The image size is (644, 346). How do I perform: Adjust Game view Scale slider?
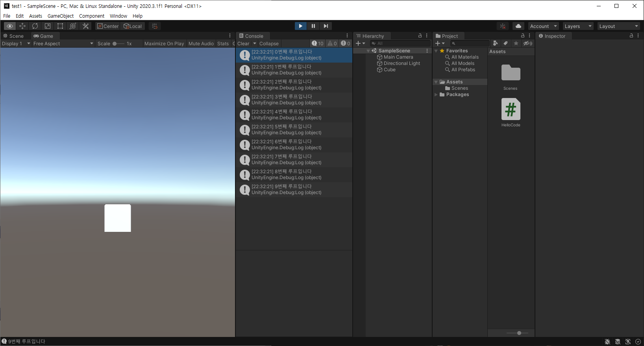click(x=118, y=44)
